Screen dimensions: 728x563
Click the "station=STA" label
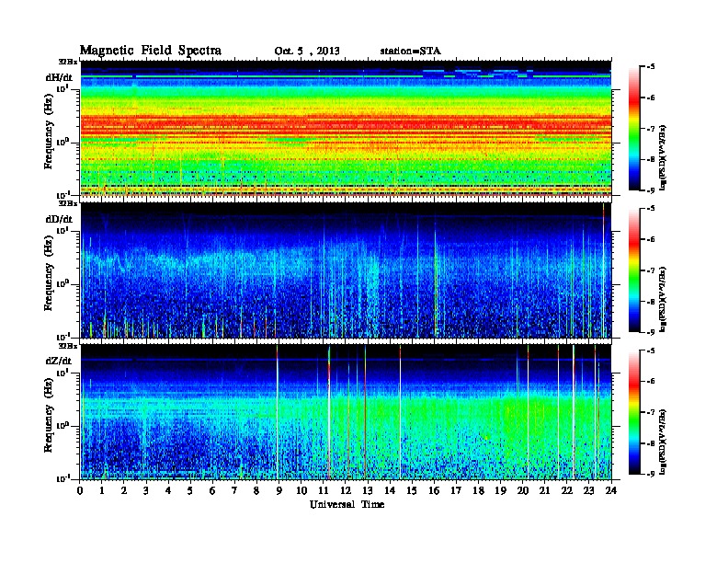pyautogui.click(x=410, y=51)
